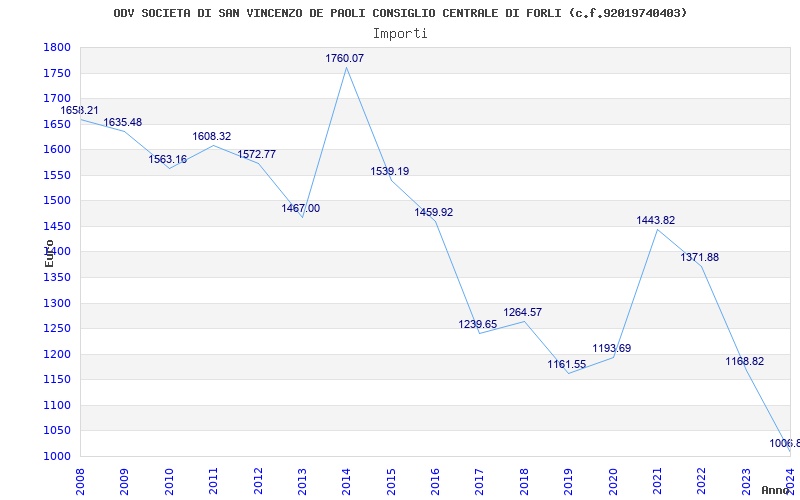Click the 1658.21 data label

pyautogui.click(x=80, y=110)
